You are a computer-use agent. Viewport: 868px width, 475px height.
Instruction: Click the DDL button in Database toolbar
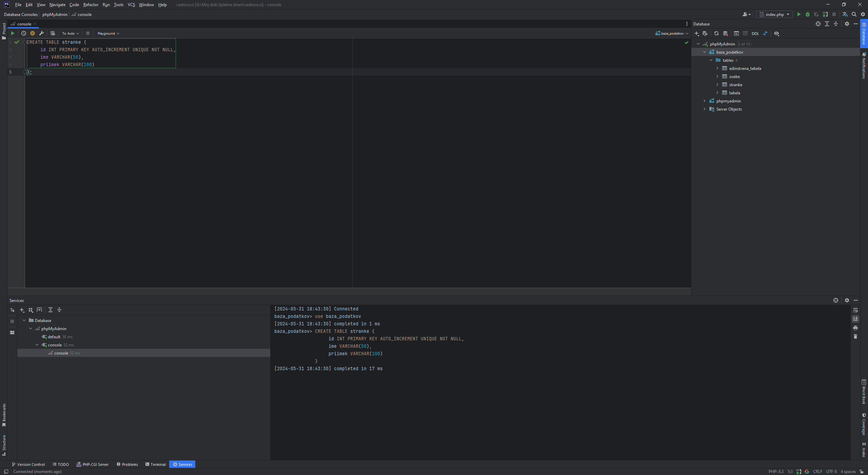click(x=755, y=34)
